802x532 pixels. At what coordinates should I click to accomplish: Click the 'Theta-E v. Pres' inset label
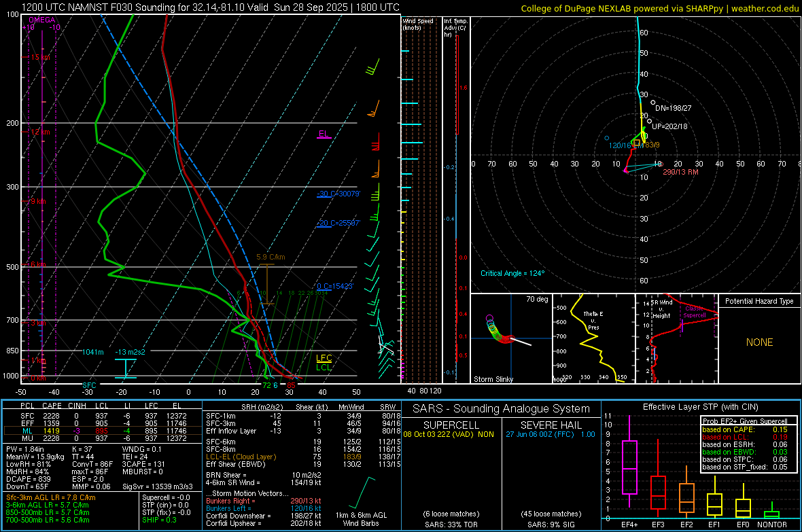point(593,320)
